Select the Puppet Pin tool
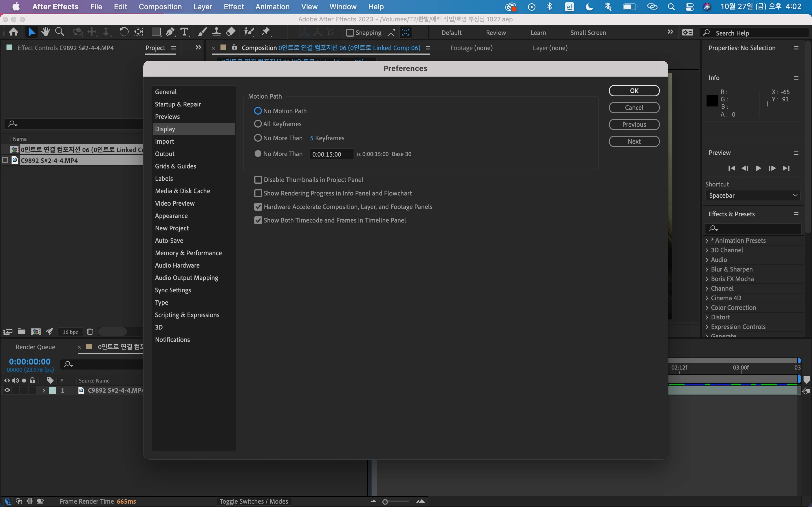This screenshot has height=507, width=812. point(266,32)
